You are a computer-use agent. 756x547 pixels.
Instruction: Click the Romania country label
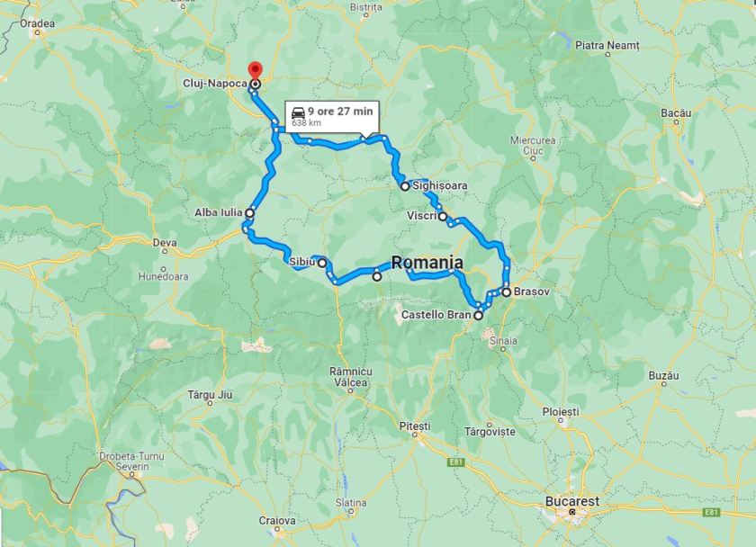pyautogui.click(x=427, y=262)
